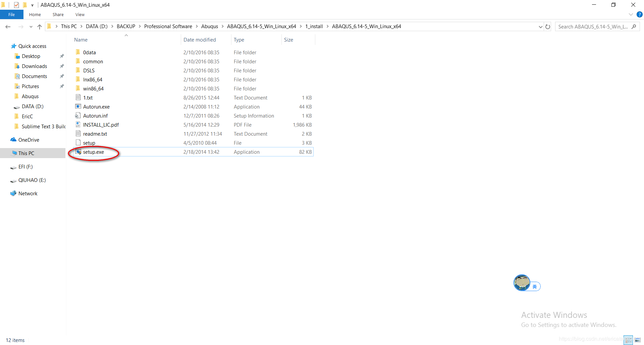The height and width of the screenshot is (345, 644).
Task: Click the IME language indicator widget
Action: click(535, 286)
